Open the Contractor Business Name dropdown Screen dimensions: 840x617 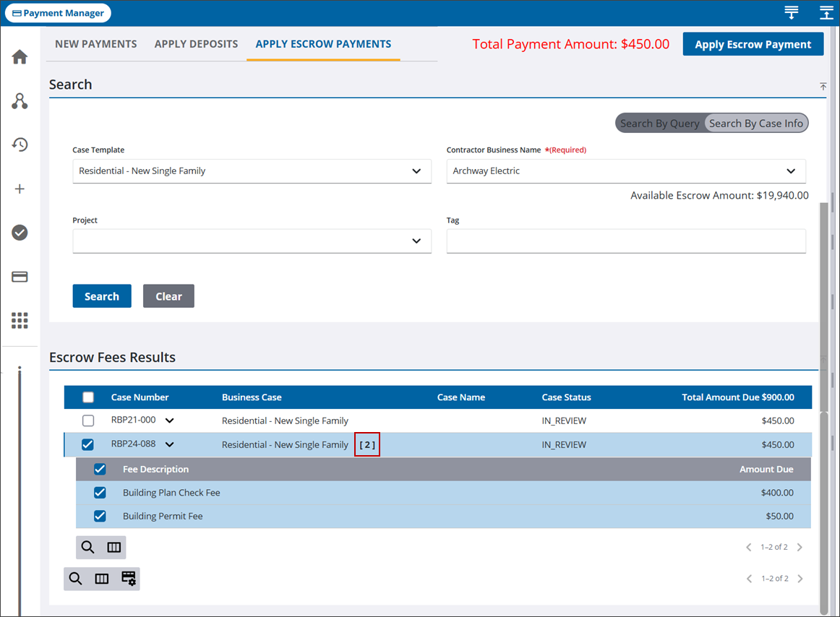(625, 171)
